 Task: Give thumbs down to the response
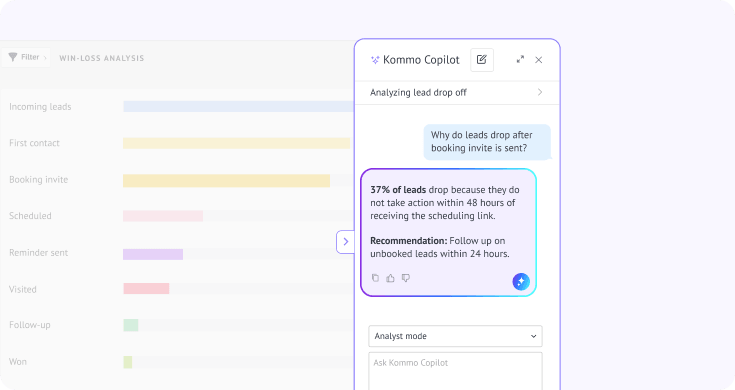tap(406, 278)
